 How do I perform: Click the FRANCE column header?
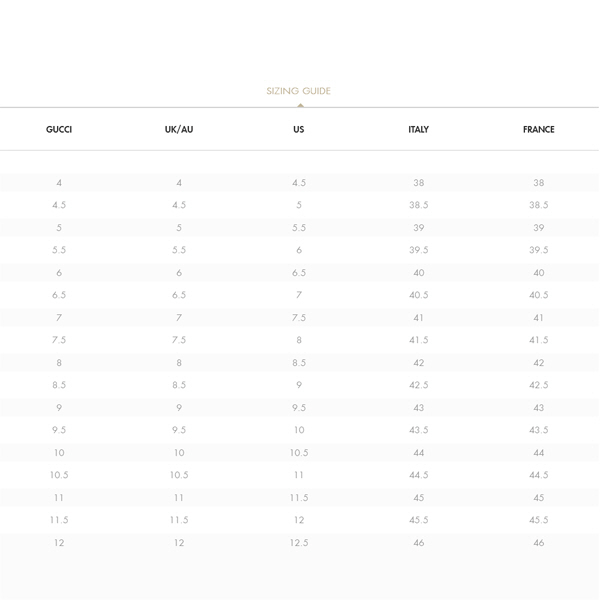click(x=538, y=130)
